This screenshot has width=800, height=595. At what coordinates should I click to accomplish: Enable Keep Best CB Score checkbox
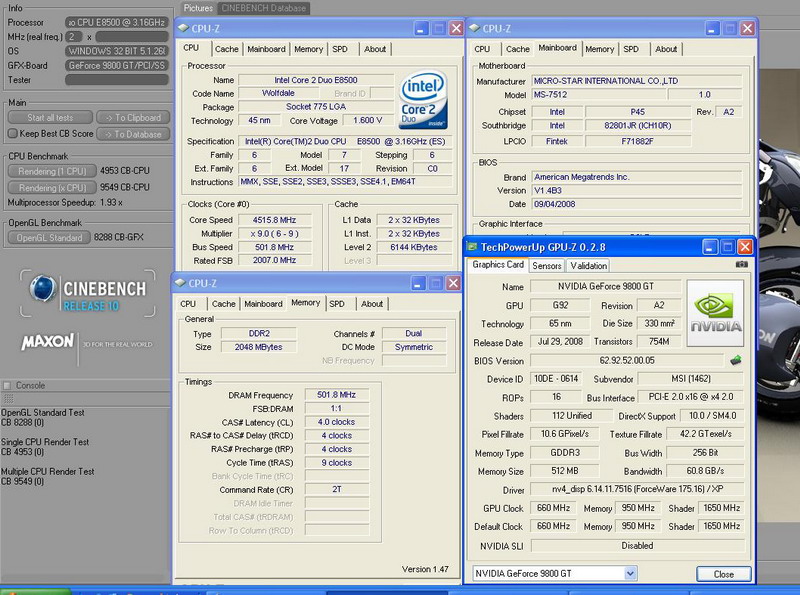pyautogui.click(x=12, y=133)
